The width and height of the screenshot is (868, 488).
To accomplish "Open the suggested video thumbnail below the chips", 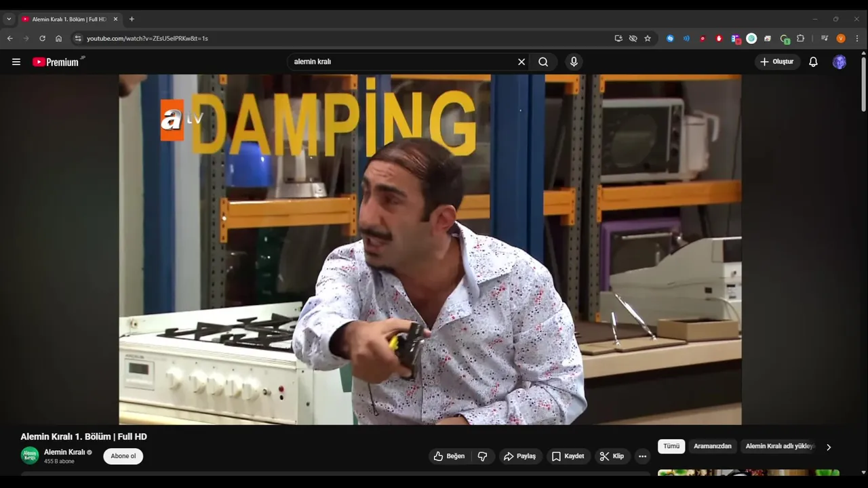I will (x=749, y=472).
